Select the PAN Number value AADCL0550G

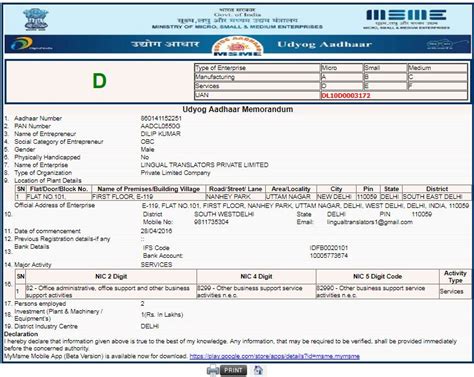(160, 126)
